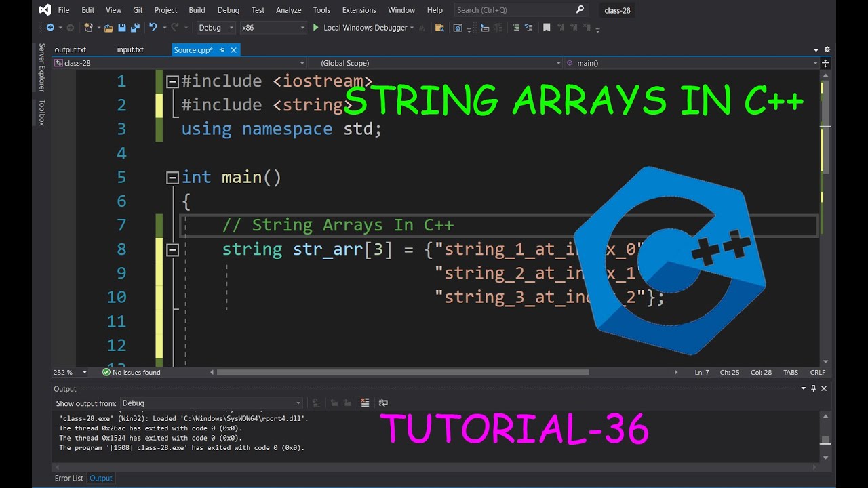
Task: Toggle word wrap in the Output window
Action: tap(383, 403)
